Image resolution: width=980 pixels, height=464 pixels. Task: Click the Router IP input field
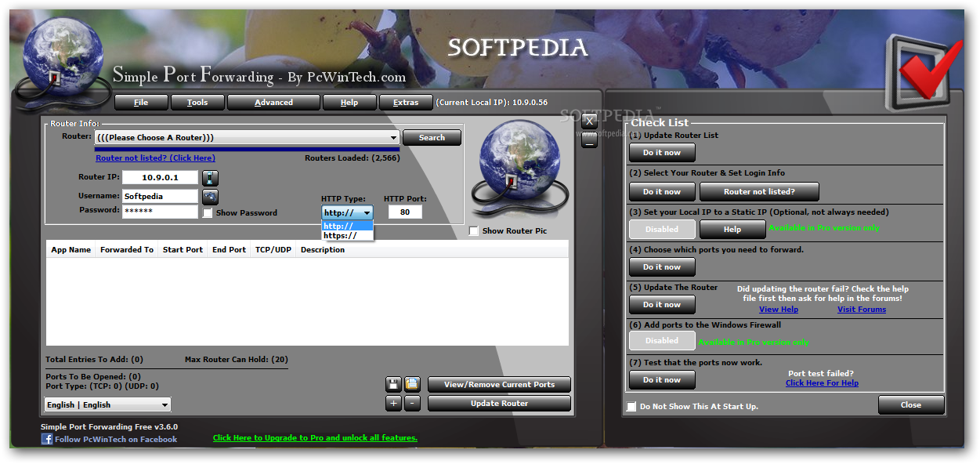pyautogui.click(x=160, y=178)
